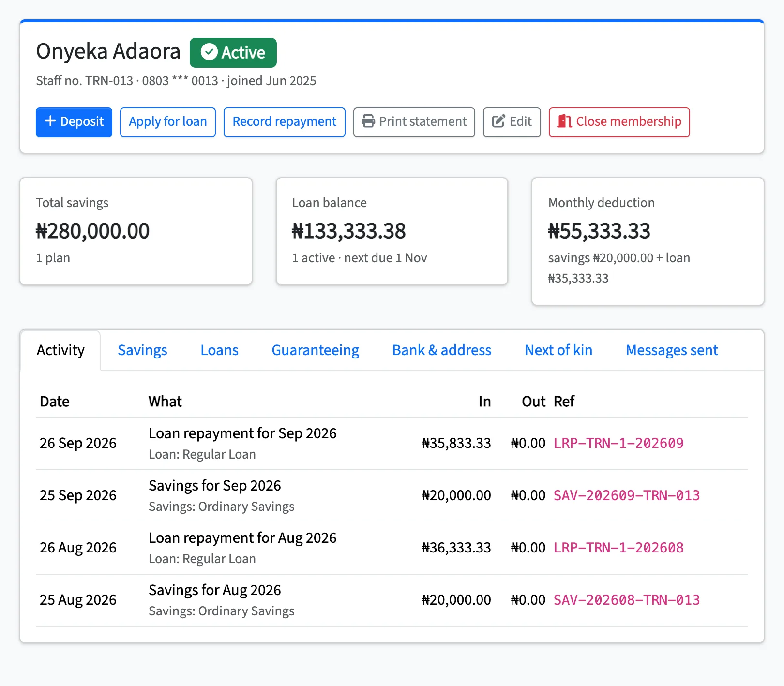Click 'Loan repayment for Aug 2026' row text
The height and width of the screenshot is (686, 784).
pos(242,538)
